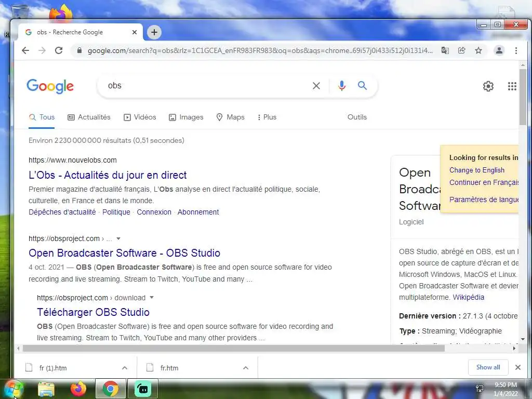Image resolution: width=532 pixels, height=399 pixels.
Task: Switch to Vidéos results tab
Action: pos(140,117)
